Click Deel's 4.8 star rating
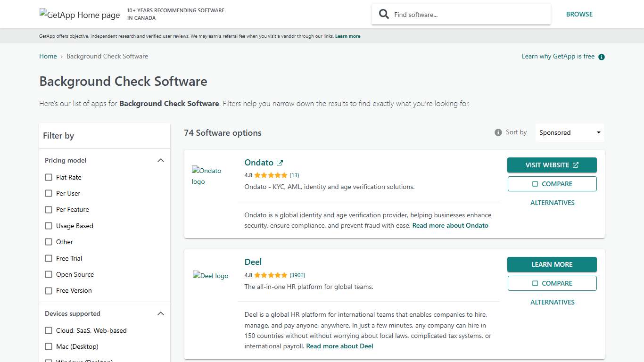 (x=266, y=275)
